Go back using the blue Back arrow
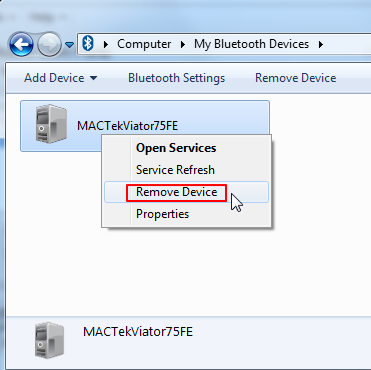The height and width of the screenshot is (370, 371). [22, 44]
